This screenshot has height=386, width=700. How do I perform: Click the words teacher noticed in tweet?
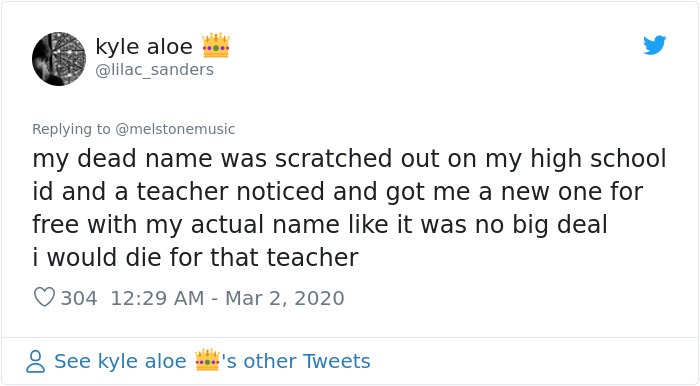[x=231, y=191]
